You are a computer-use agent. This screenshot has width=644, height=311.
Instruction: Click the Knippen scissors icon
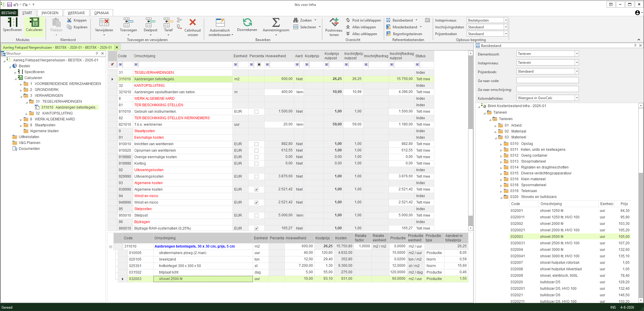pyautogui.click(x=69, y=20)
